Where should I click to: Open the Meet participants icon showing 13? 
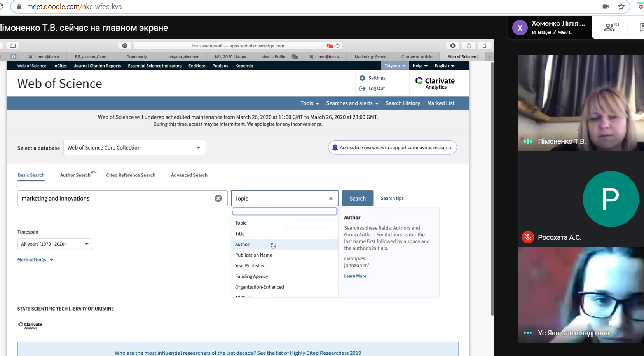point(611,27)
